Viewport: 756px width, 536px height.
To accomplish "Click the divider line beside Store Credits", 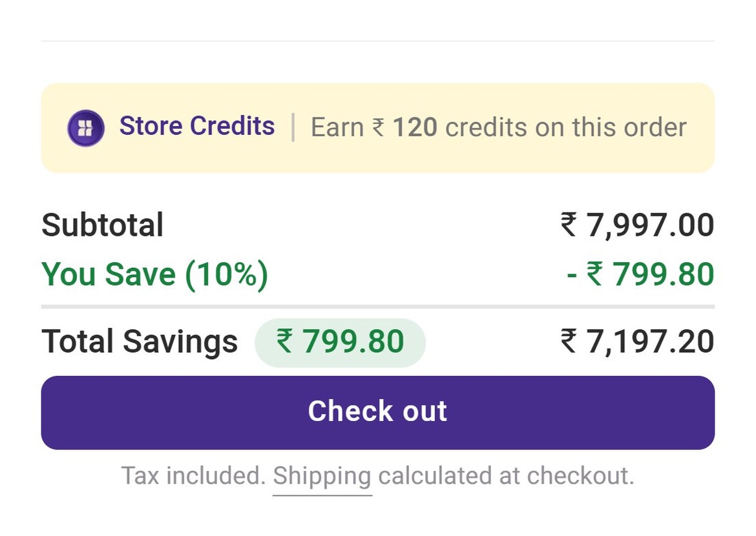I will click(293, 128).
